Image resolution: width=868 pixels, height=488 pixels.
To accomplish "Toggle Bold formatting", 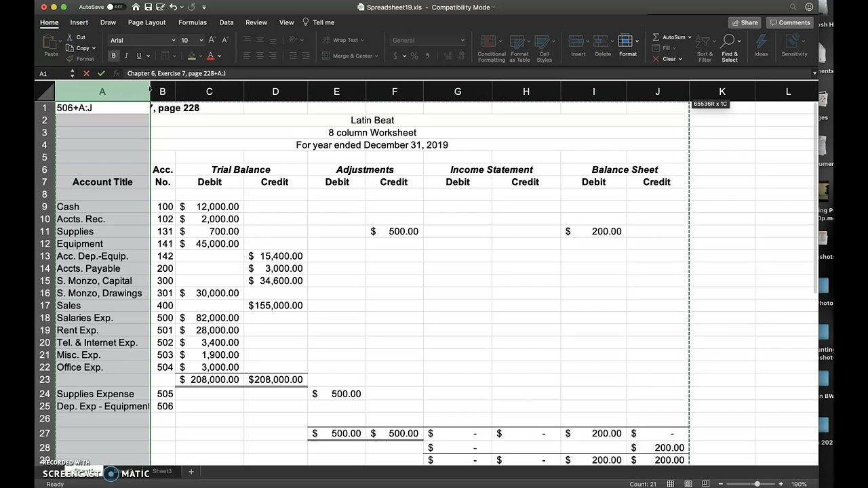I will coord(113,56).
